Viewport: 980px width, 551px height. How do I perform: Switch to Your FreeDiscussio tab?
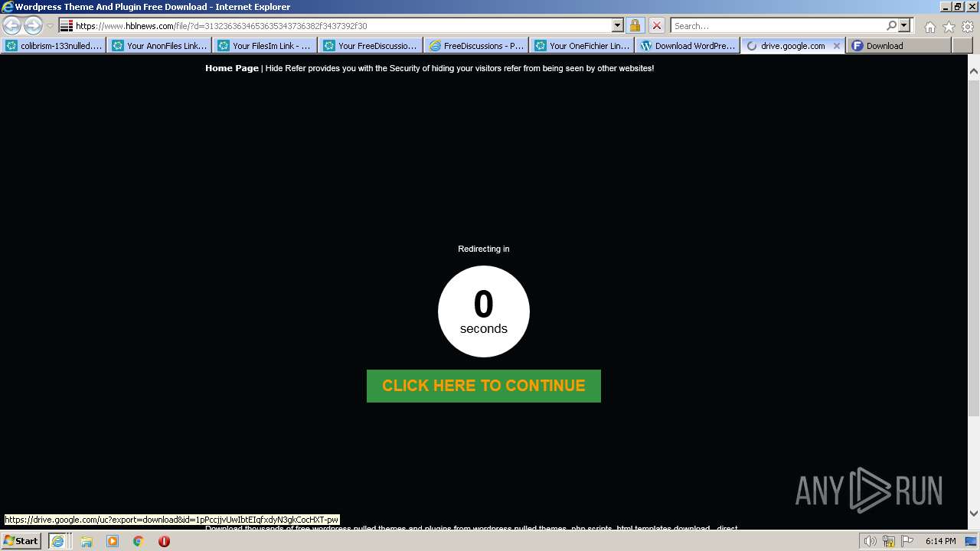tap(371, 46)
